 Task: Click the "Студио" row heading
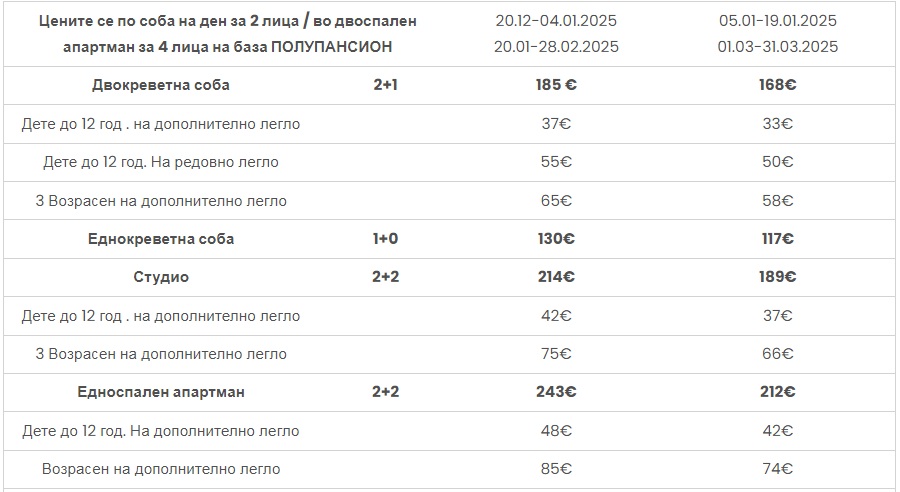click(x=161, y=277)
